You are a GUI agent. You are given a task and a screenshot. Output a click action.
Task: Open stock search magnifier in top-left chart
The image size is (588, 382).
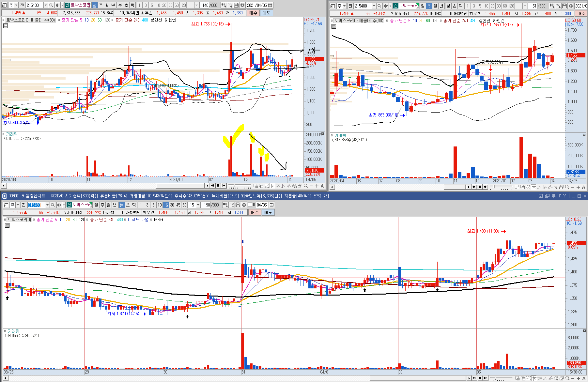pyautogui.click(x=51, y=5)
